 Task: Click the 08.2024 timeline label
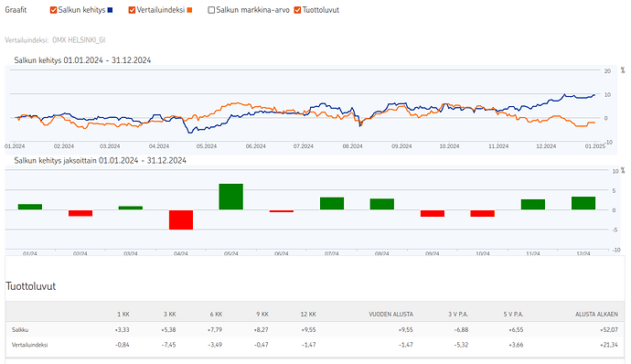352,146
